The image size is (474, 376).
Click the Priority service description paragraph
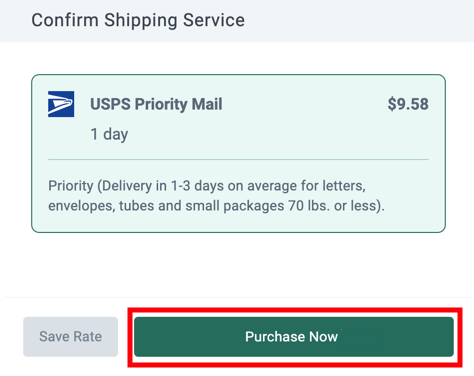point(217,196)
